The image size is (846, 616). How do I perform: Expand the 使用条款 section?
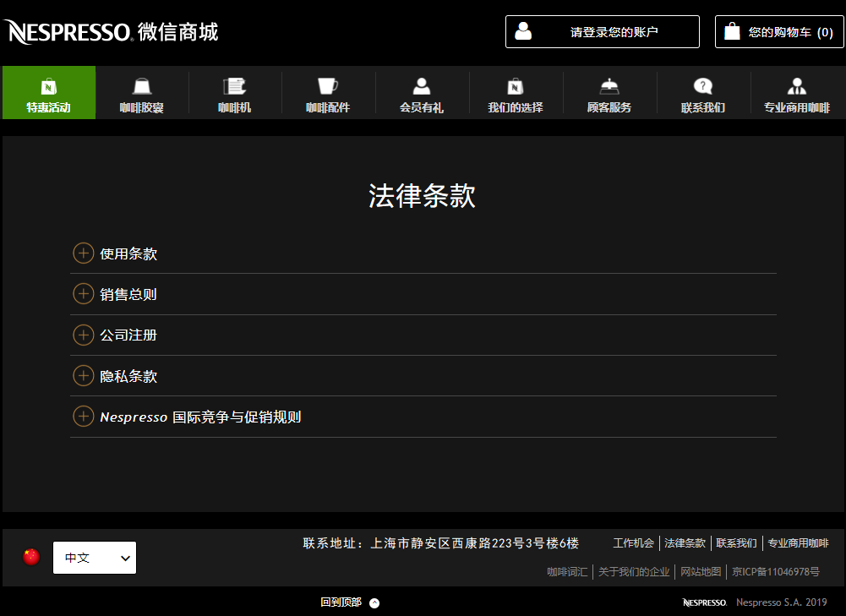(x=84, y=253)
